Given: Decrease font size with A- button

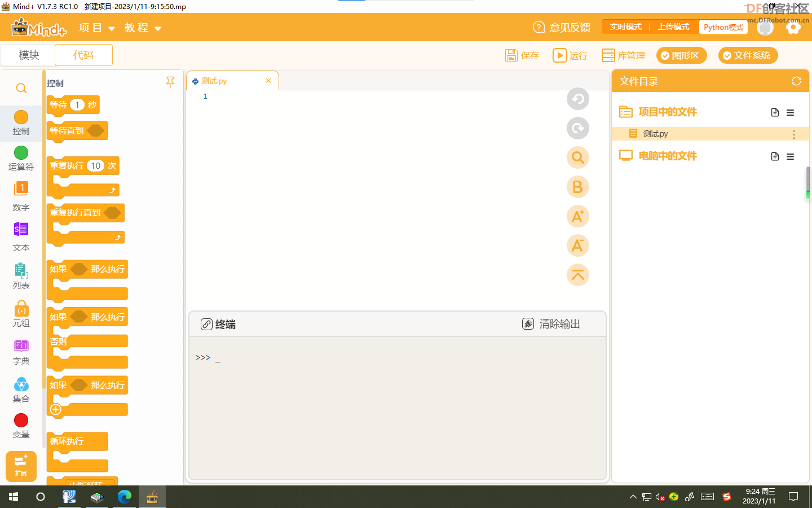Looking at the screenshot, I should (578, 246).
